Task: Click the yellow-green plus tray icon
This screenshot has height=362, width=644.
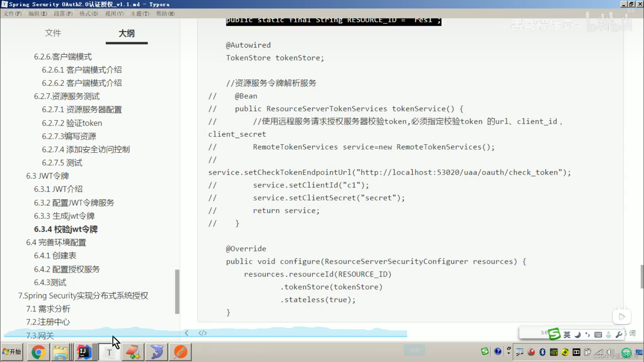Action: coord(565,352)
